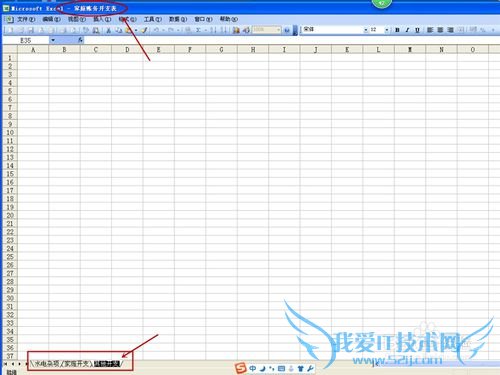Toggle the Sogou punctuation mode
Screen dimensions: 500x375
(272, 368)
